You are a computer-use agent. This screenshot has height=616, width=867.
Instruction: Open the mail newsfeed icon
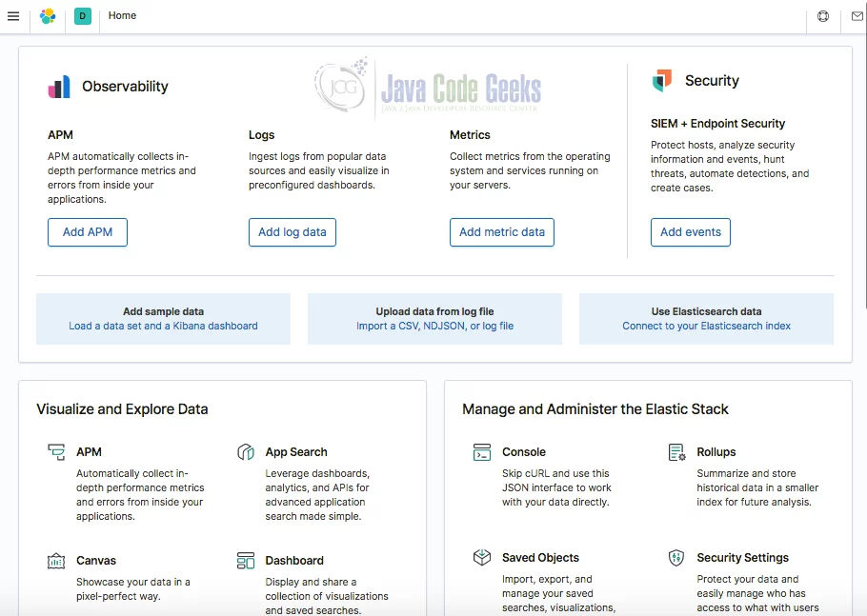pyautogui.click(x=857, y=16)
